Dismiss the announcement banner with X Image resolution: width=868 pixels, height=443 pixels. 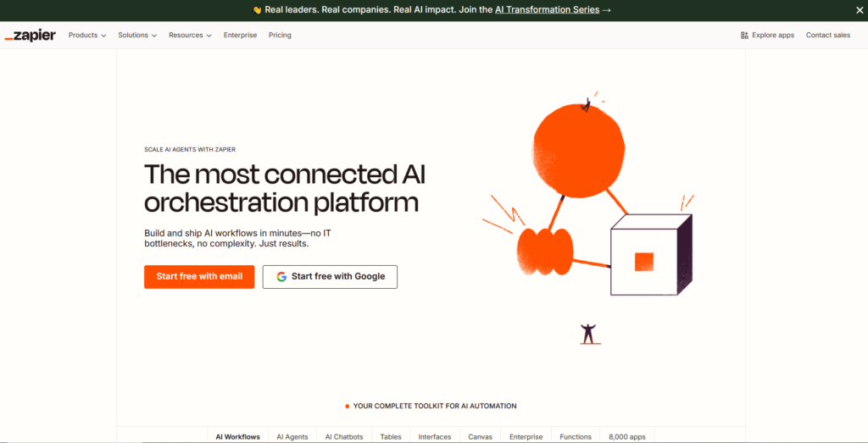pyautogui.click(x=860, y=10)
